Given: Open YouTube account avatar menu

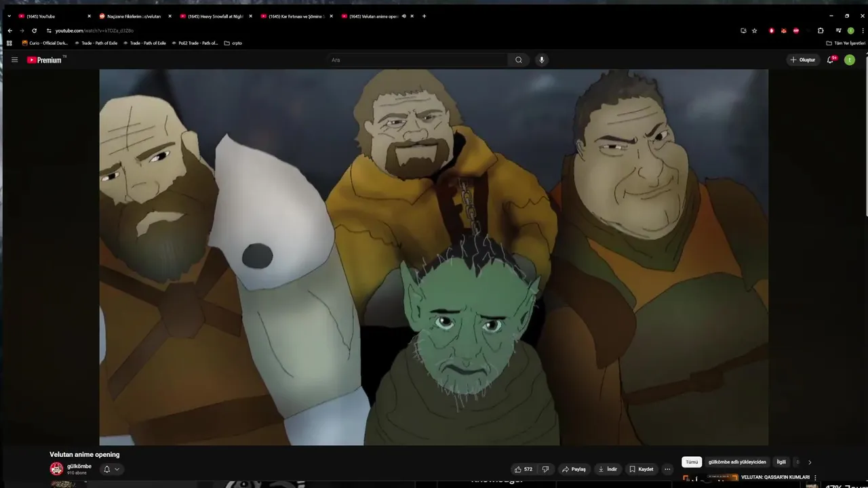Looking at the screenshot, I should pyautogui.click(x=849, y=60).
